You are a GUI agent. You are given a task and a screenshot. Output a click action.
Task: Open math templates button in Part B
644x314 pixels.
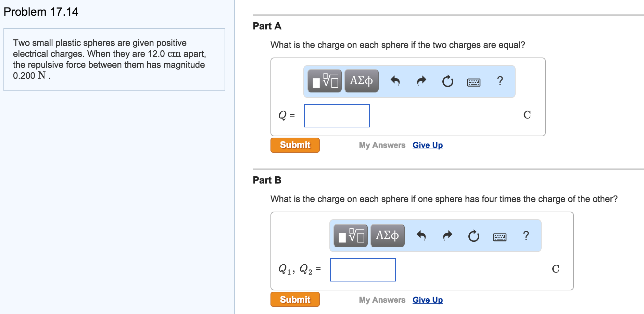tap(351, 236)
